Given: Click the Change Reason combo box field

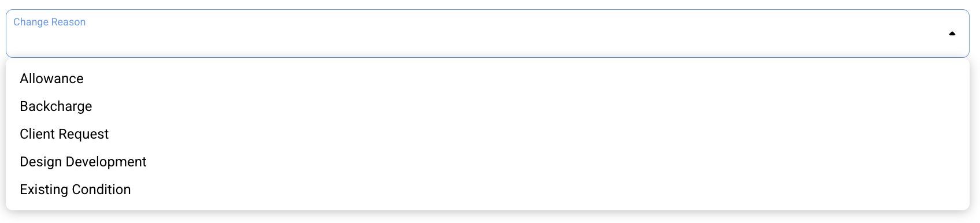Looking at the screenshot, I should pos(487,34).
